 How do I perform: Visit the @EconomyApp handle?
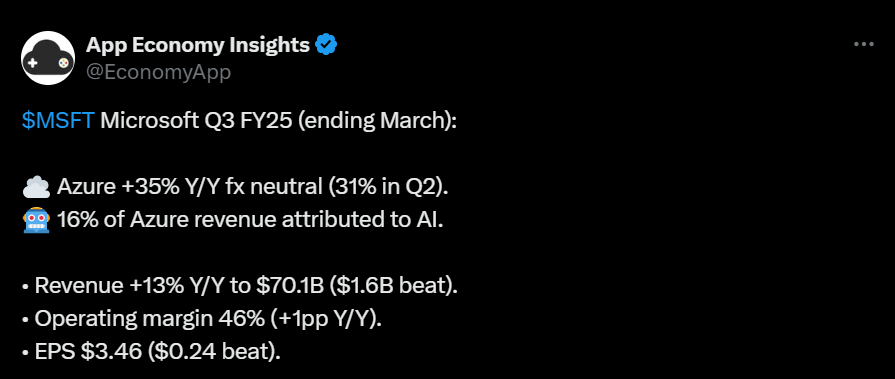pos(158,72)
